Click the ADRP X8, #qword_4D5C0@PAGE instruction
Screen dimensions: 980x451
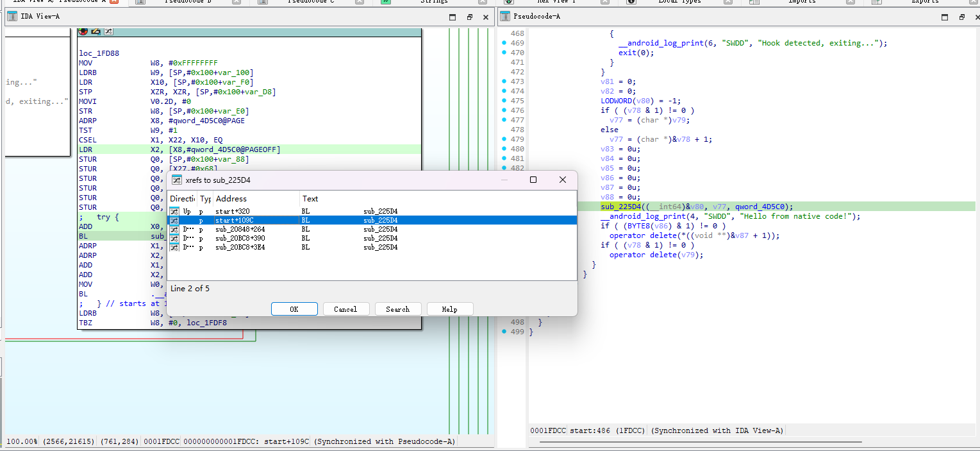coord(162,121)
